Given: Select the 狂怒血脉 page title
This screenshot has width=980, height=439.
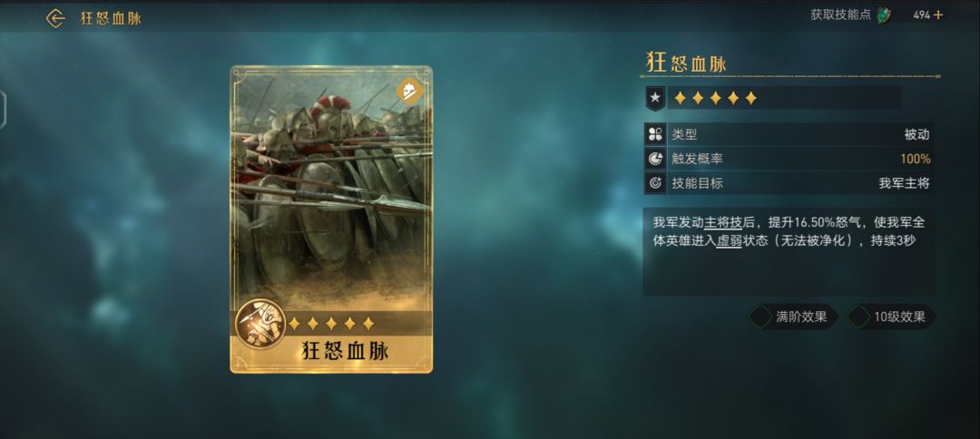Looking at the screenshot, I should coord(111,18).
